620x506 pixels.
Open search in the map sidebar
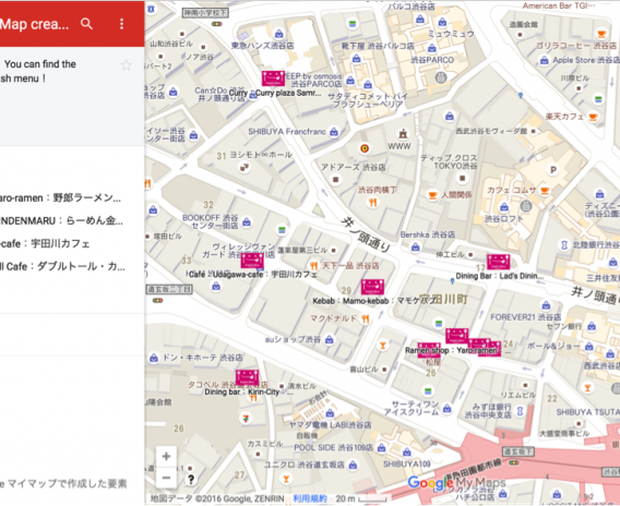(x=87, y=23)
